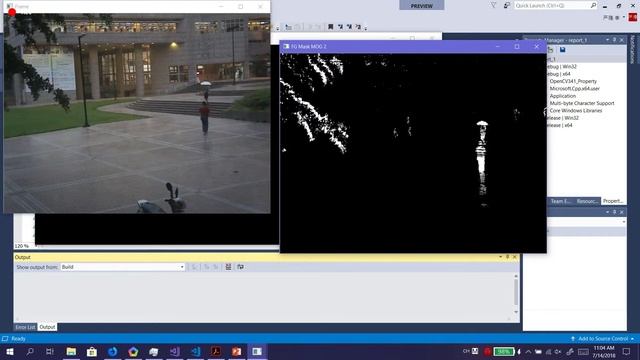Viewport: 640px width, 360px height.
Task: Switch to the Error List tab
Action: point(25,327)
